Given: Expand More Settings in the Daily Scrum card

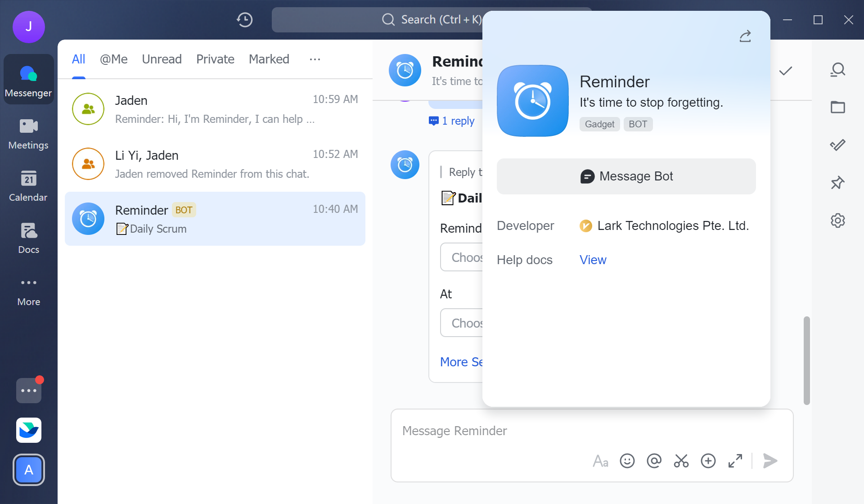Looking at the screenshot, I should (461, 362).
